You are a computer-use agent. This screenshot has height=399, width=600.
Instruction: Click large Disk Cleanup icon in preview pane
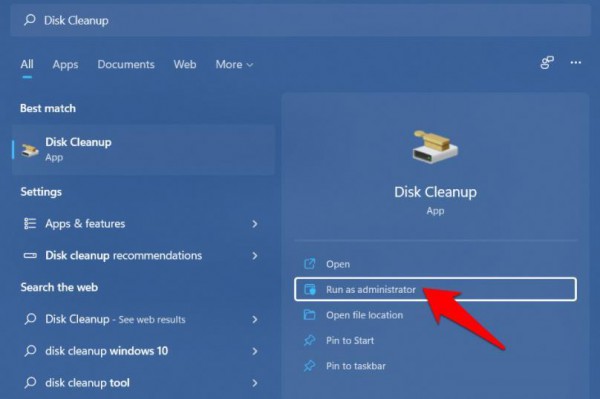[x=435, y=147]
